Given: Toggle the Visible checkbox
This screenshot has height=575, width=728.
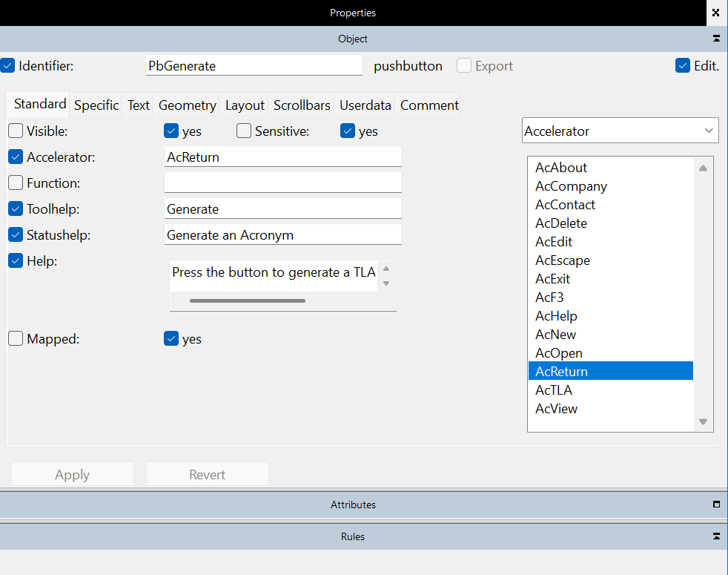Looking at the screenshot, I should point(16,131).
